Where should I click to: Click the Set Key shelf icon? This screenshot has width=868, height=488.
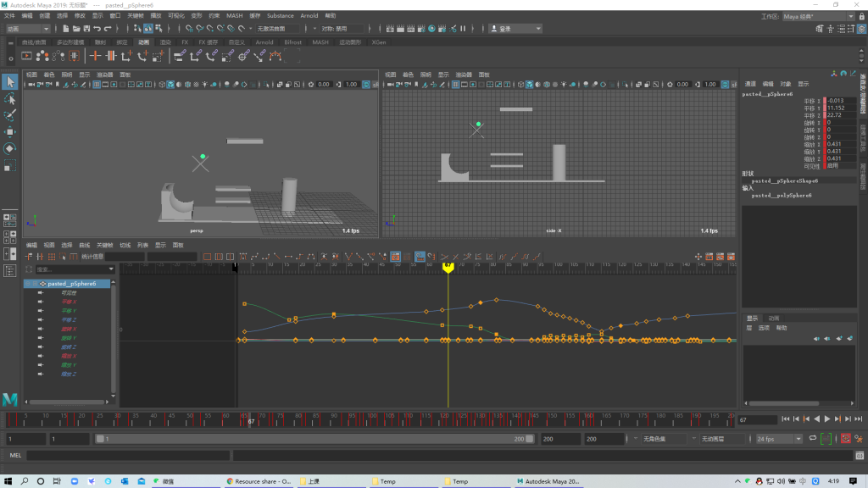click(x=95, y=55)
